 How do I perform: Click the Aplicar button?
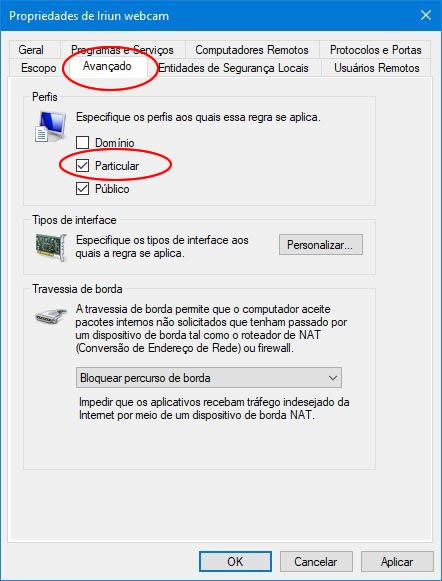[x=397, y=561]
